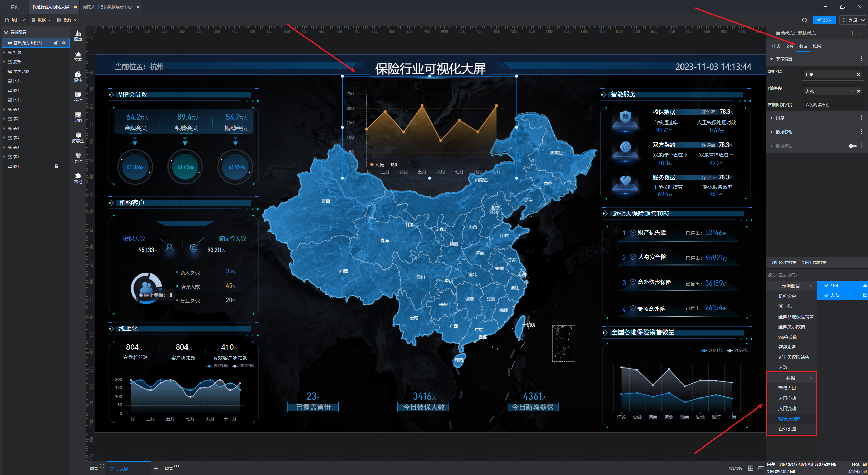Viewport: 868px width, 475px height.
Task: Clear the X轴字段 月份 field
Action: tap(859, 75)
